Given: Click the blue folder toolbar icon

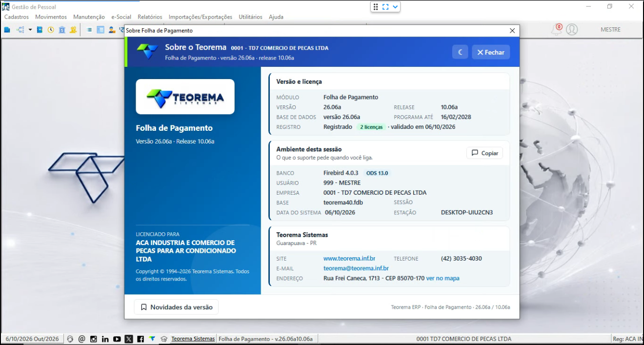Looking at the screenshot, I should 7,30.
